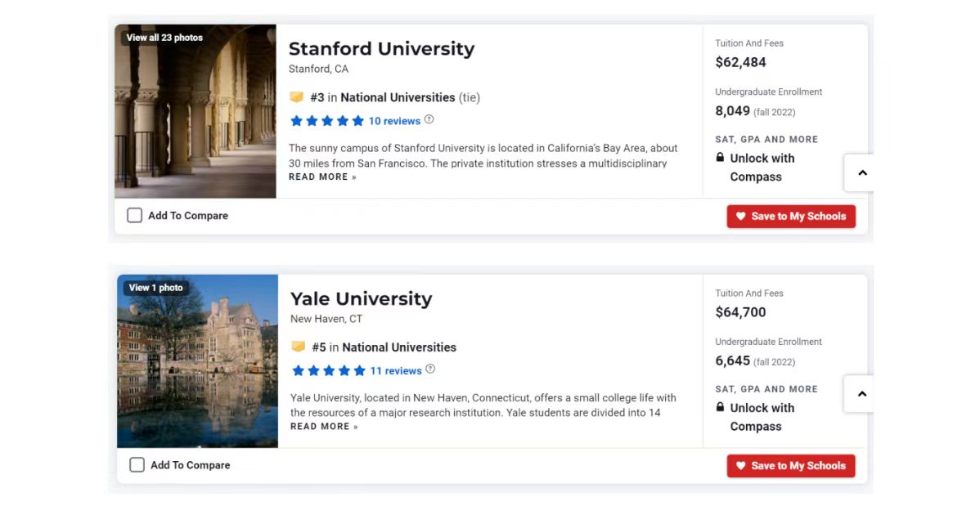The height and width of the screenshot is (524, 980).
Task: Click the badge icon beside Yale's #5 ranking
Action: [x=299, y=347]
